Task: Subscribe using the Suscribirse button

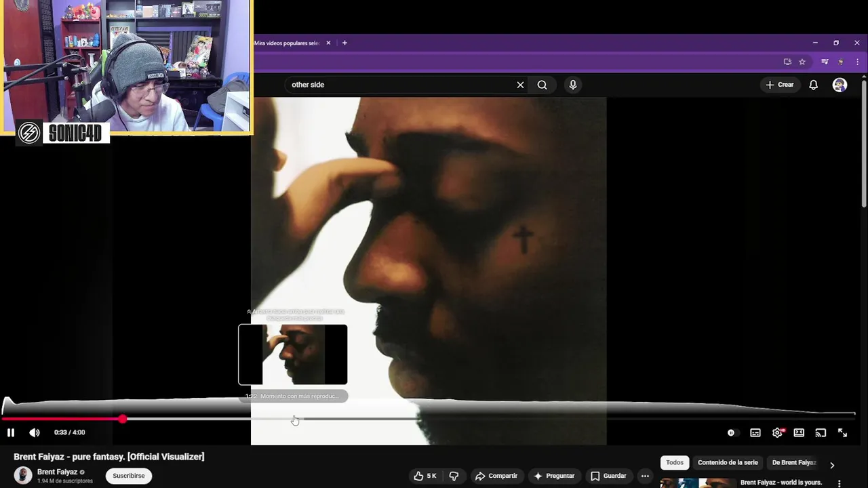Action: (129, 476)
